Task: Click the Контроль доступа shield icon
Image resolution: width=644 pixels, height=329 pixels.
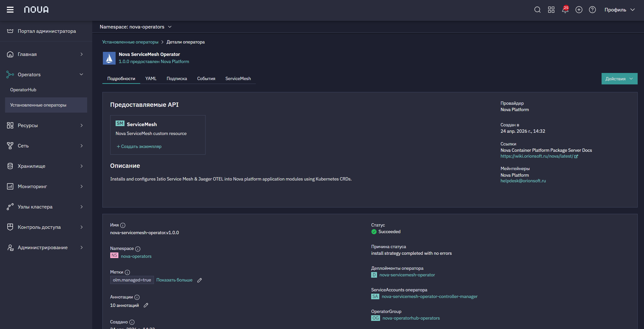Action: (x=10, y=227)
